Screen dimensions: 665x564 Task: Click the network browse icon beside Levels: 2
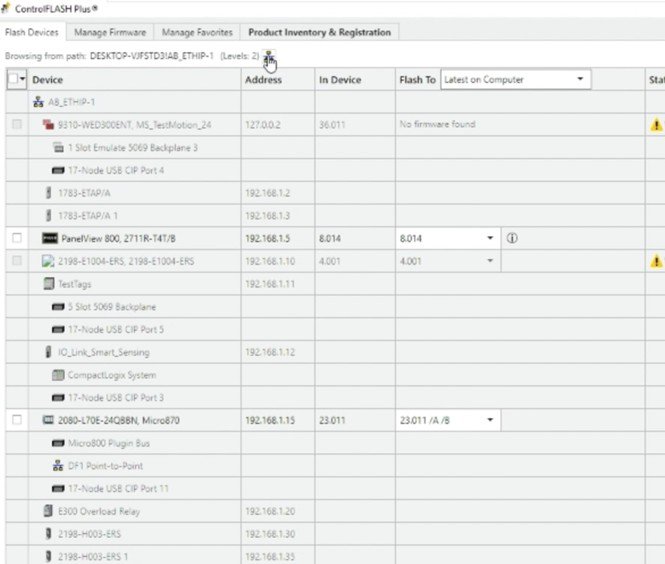pyautogui.click(x=268, y=56)
